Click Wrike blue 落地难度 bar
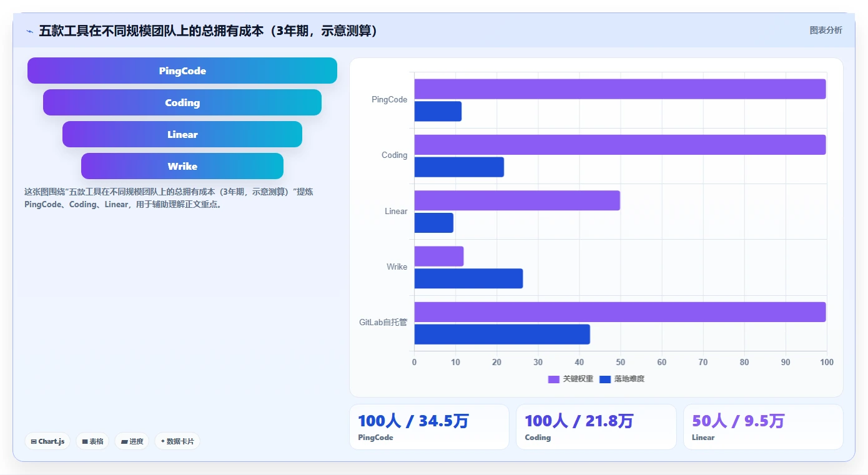This screenshot has height=475, width=868. coord(468,278)
